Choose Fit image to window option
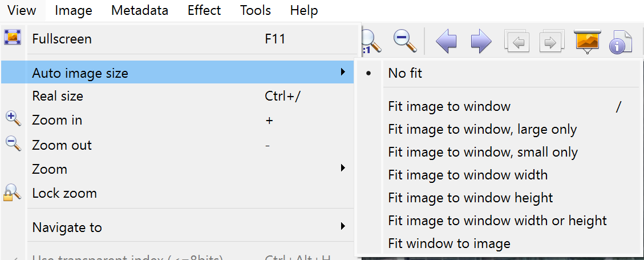Screen dimensions: 644x260 click(x=449, y=106)
